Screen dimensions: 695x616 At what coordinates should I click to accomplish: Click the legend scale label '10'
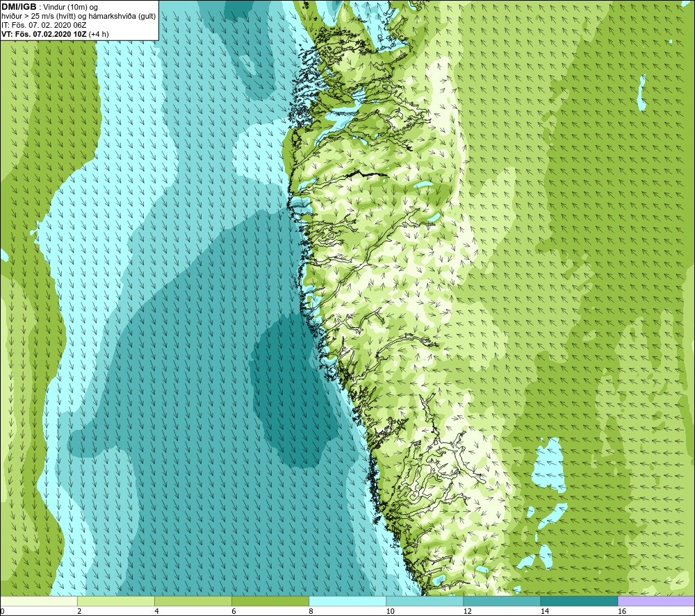tap(390, 611)
